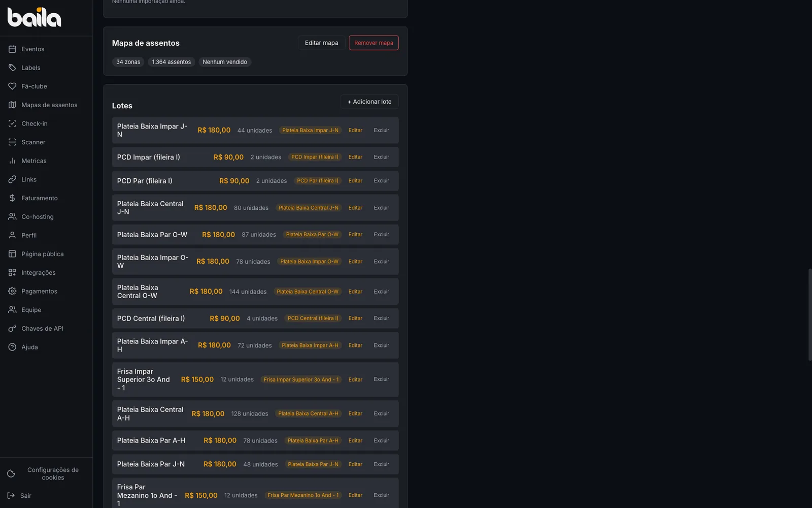Edit the Plateia Baixa Par O-W lot
This screenshot has width=812, height=508.
tap(355, 235)
